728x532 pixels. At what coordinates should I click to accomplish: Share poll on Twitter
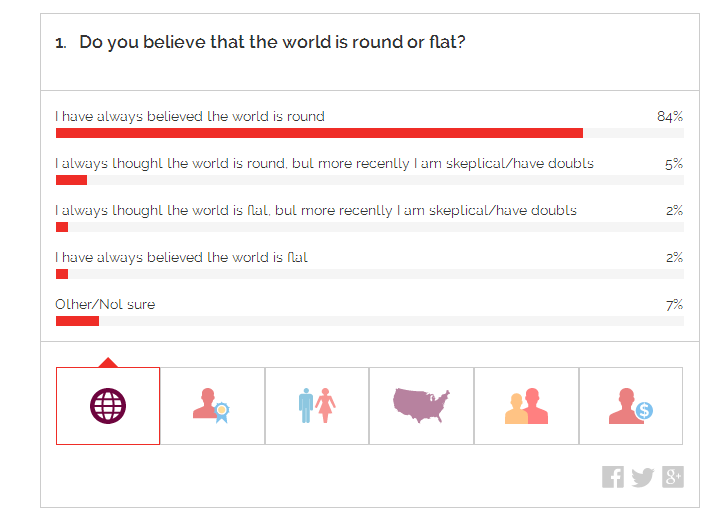(642, 477)
